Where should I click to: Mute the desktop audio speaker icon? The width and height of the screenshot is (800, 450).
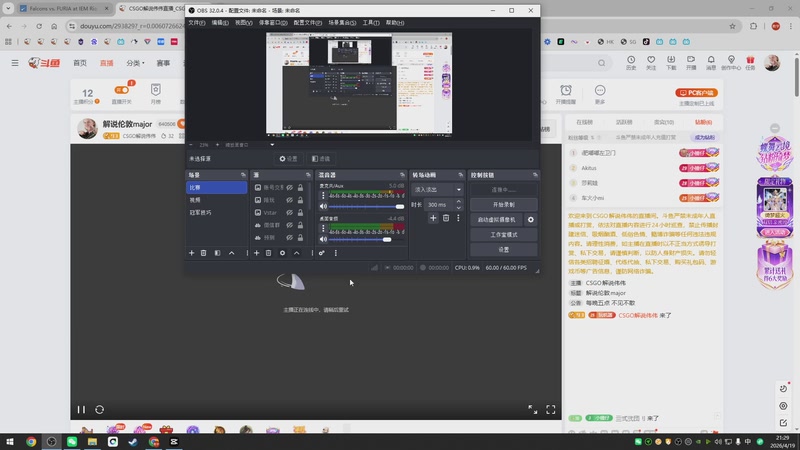click(323, 239)
